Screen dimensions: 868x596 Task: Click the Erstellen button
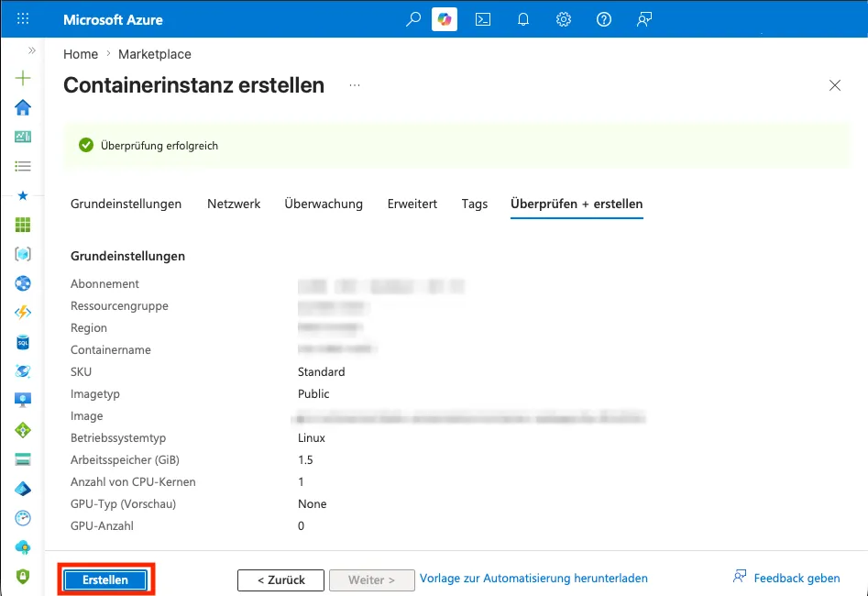click(x=105, y=579)
